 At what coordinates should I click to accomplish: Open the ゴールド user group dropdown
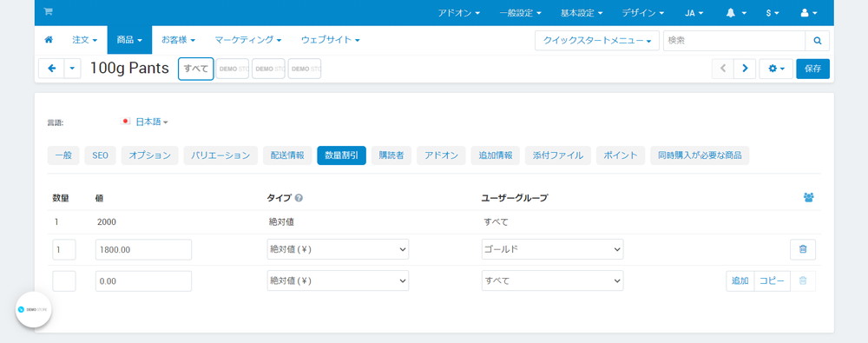pos(552,249)
